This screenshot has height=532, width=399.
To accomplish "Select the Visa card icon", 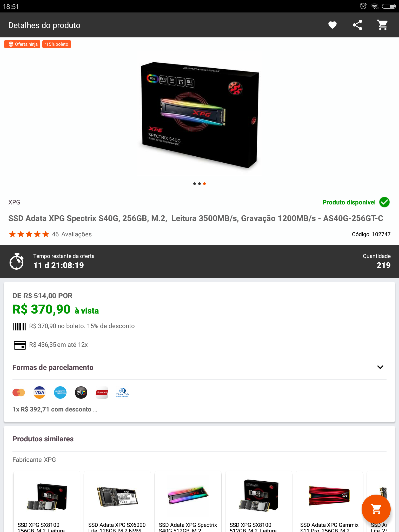I will [39, 392].
